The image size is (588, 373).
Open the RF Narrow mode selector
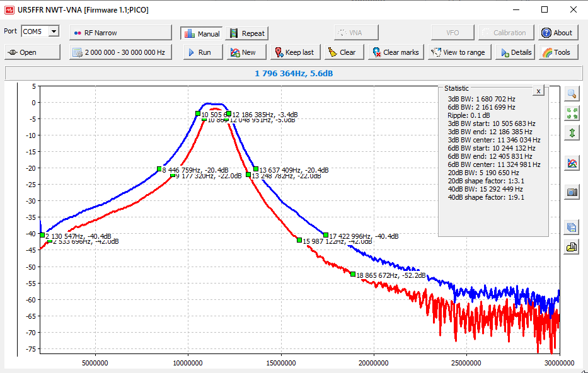pos(120,33)
